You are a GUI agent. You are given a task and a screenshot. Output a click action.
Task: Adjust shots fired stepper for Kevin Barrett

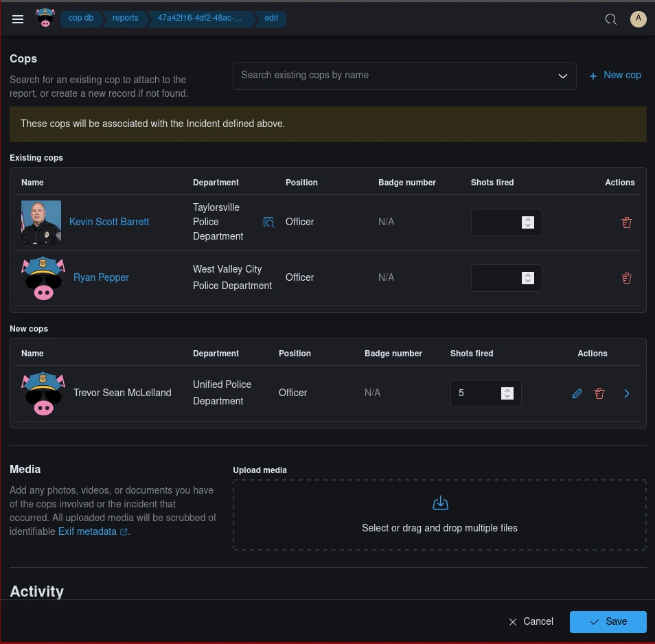click(527, 222)
